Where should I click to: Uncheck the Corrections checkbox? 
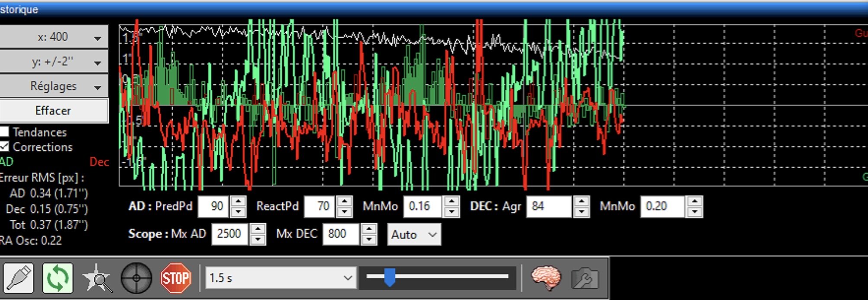pyautogui.click(x=4, y=147)
